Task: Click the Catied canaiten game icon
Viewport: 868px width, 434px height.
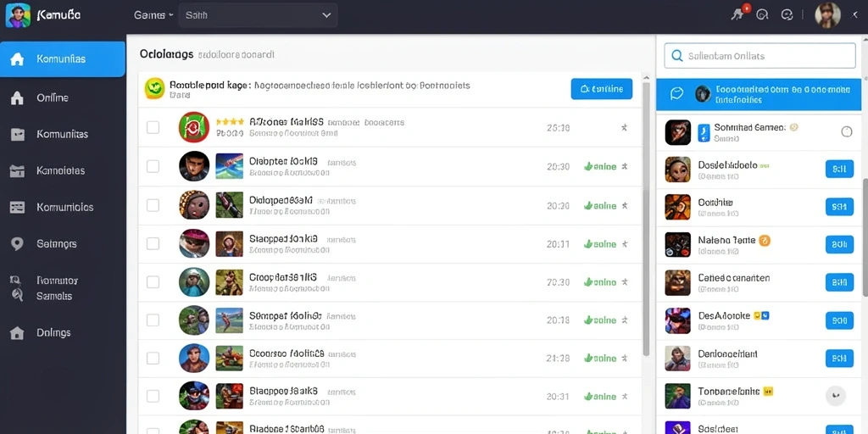Action: pos(677,282)
